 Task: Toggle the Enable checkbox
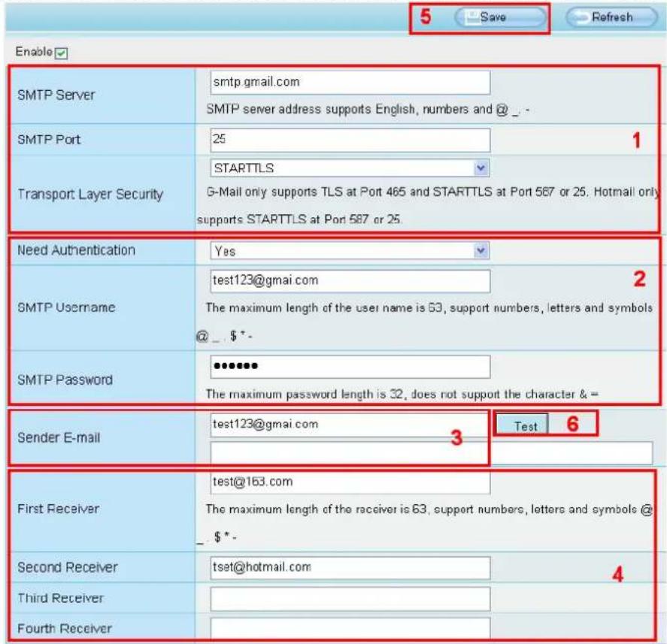pyautogui.click(x=61, y=53)
